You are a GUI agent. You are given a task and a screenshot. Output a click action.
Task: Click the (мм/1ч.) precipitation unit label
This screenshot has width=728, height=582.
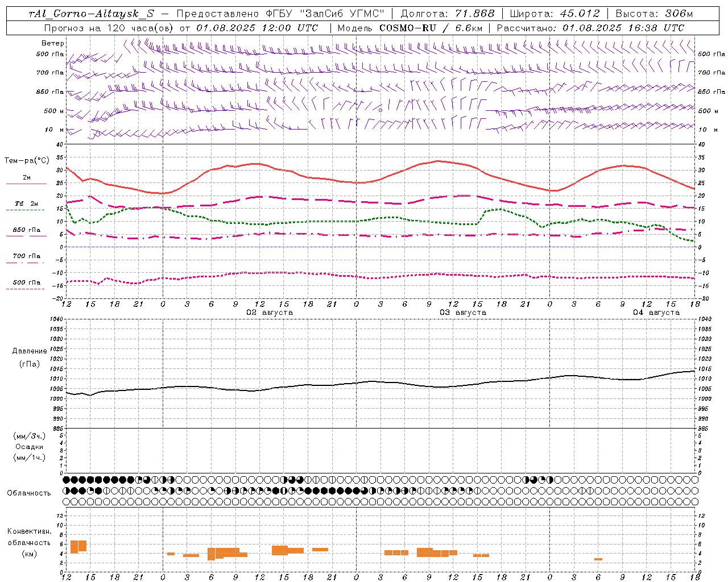click(30, 458)
